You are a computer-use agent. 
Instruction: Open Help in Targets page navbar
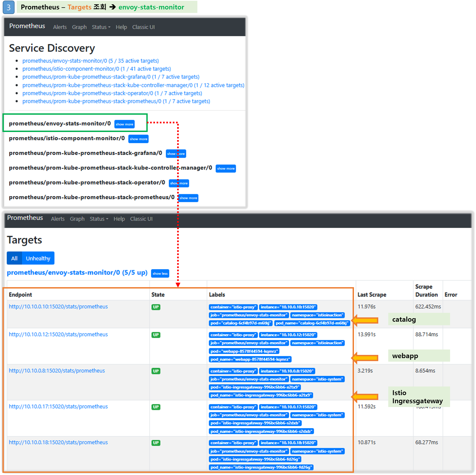tap(119, 219)
